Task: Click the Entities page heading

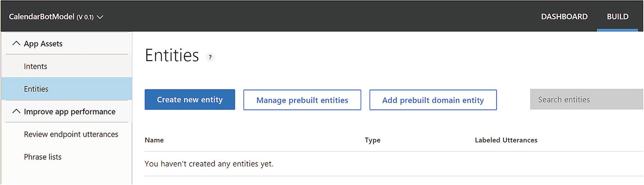Action: [x=172, y=56]
